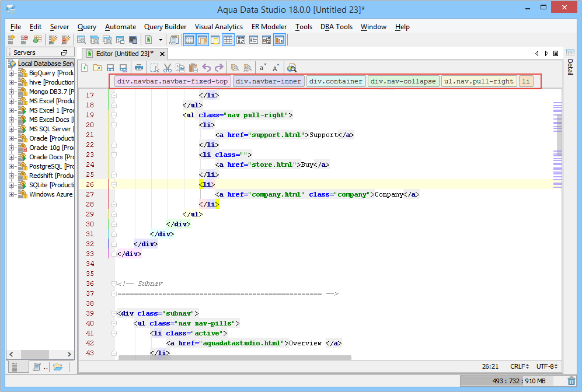This screenshot has height=392, width=582.
Task: Click the garbage collection trash icon
Action: coord(571,381)
